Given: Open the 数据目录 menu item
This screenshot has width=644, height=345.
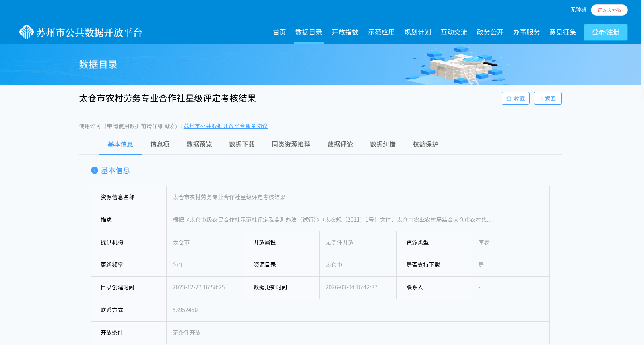Looking at the screenshot, I should (x=309, y=32).
